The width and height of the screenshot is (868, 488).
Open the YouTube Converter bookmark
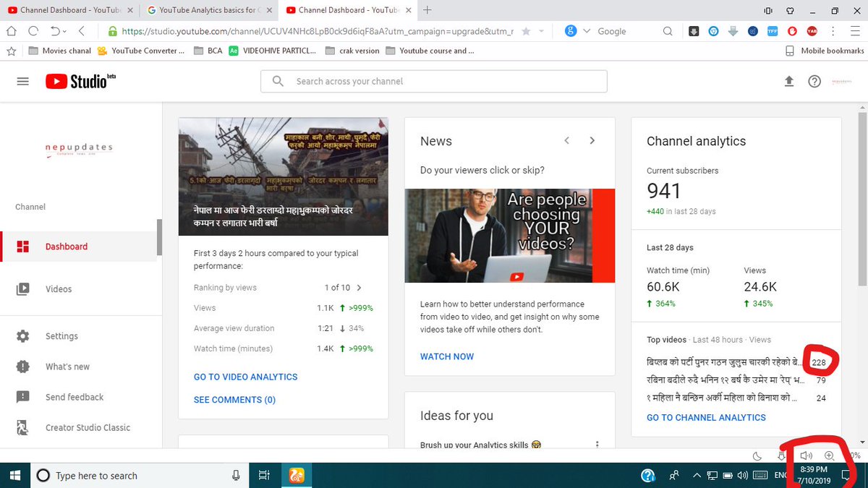pos(141,51)
